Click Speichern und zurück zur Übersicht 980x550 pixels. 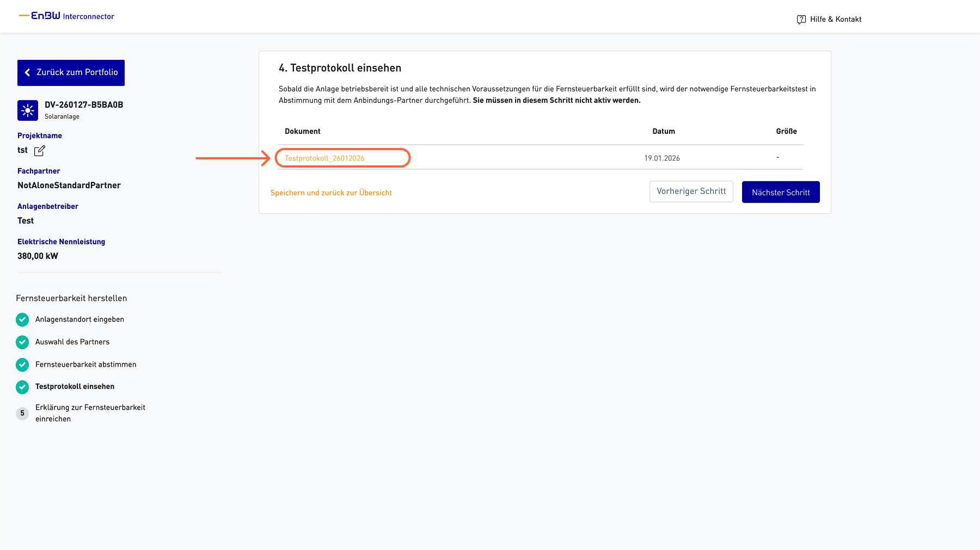[x=331, y=193]
